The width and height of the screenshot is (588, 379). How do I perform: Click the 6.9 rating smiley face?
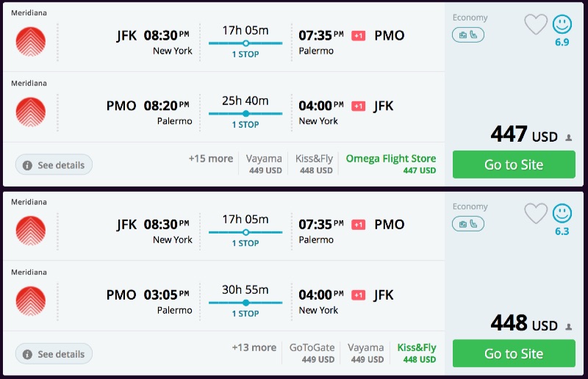(562, 24)
